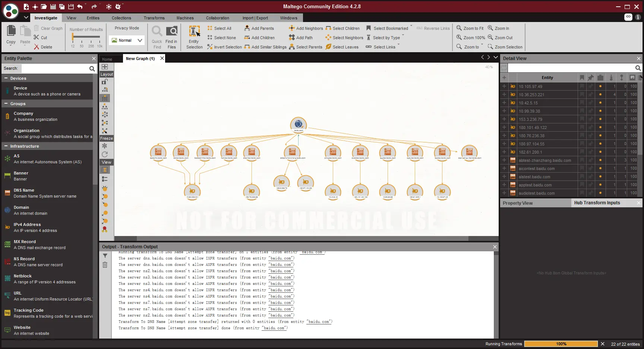
Task: Cut the selected entities
Action: [41, 38]
